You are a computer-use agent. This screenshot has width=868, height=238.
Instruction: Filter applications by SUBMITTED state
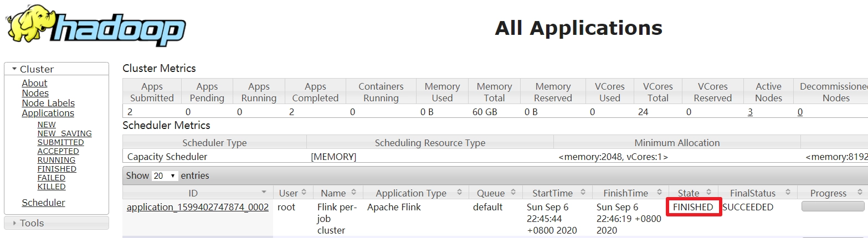pyautogui.click(x=60, y=142)
